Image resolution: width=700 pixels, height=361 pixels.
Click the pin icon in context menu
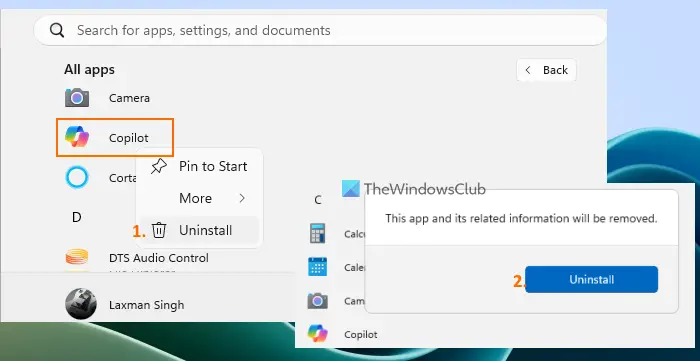pos(158,166)
